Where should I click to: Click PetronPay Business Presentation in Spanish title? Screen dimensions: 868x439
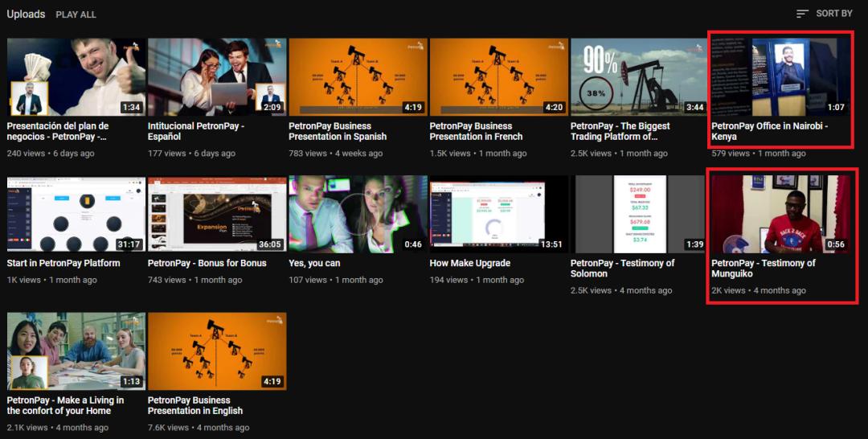pyautogui.click(x=338, y=131)
